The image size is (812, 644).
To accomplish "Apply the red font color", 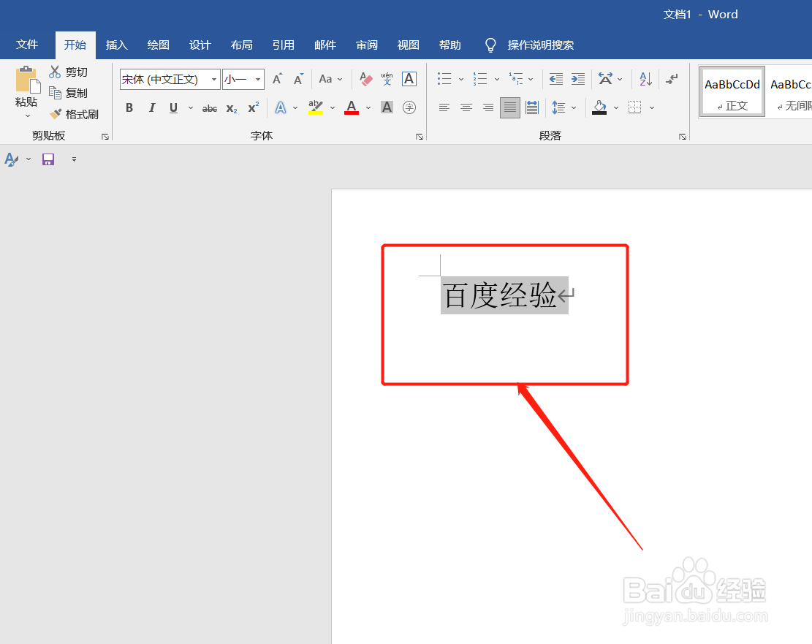I will click(x=352, y=107).
